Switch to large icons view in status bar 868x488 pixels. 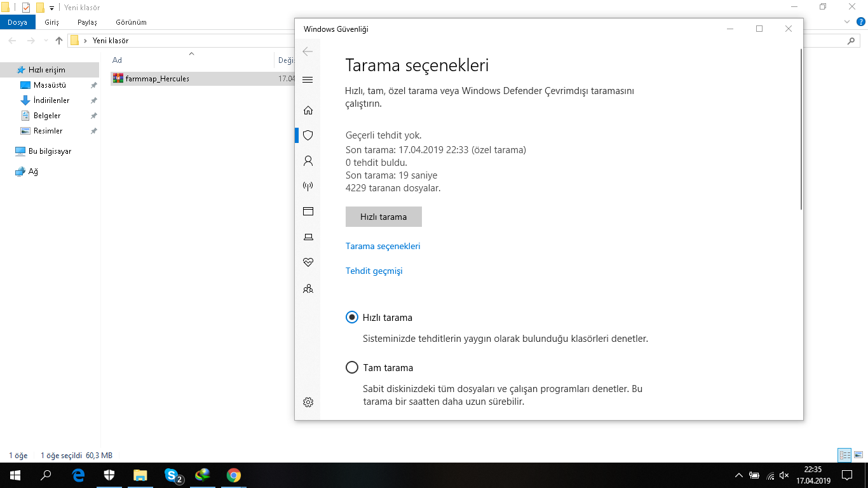pyautogui.click(x=858, y=455)
